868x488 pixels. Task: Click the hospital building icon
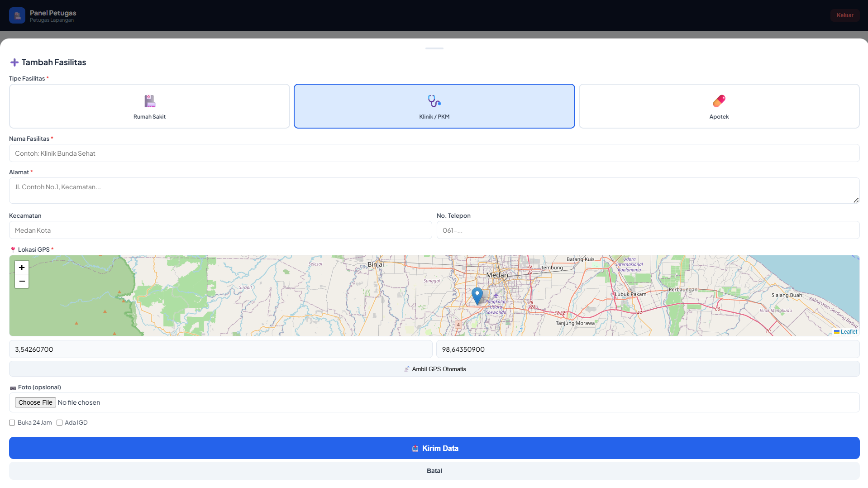[150, 101]
